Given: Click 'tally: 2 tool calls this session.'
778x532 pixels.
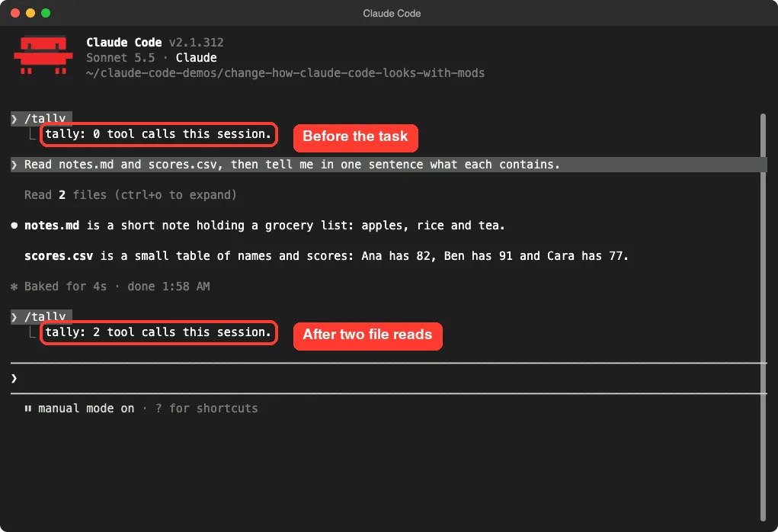Looking at the screenshot, I should click(158, 332).
